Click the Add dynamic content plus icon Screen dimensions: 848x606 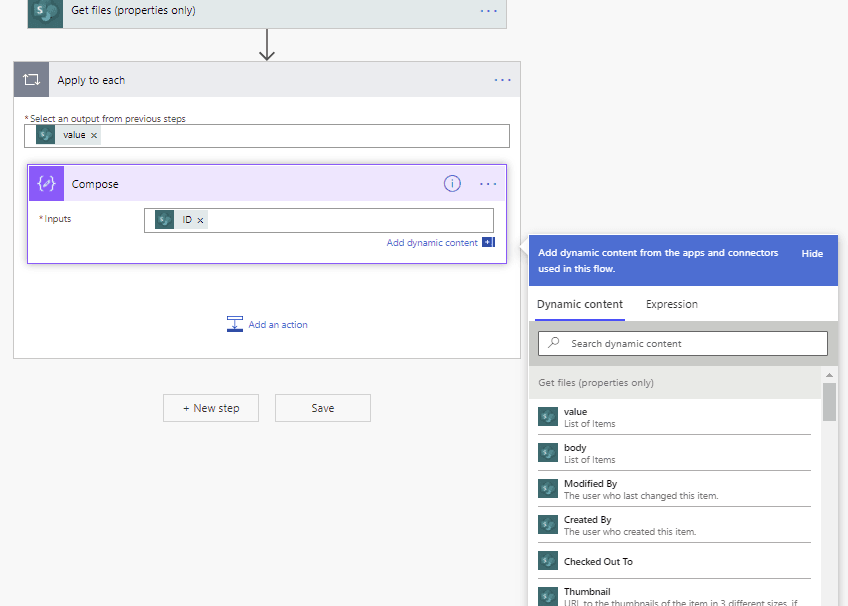[488, 242]
